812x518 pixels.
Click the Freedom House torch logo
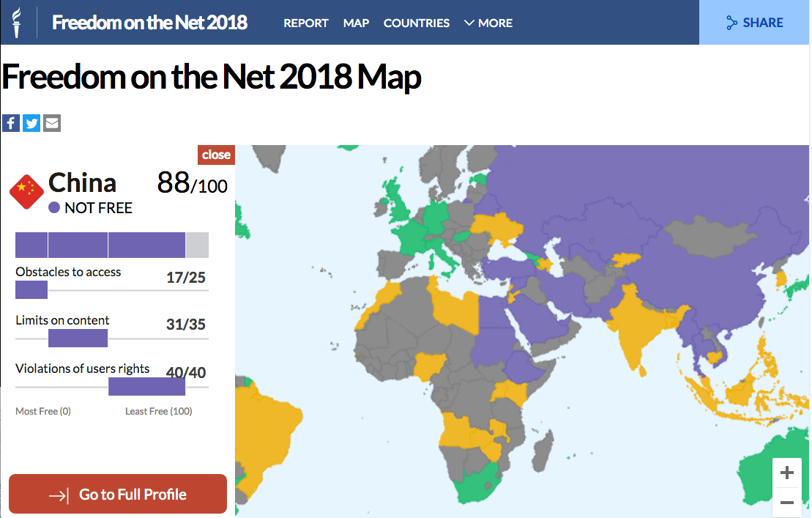pos(17,23)
